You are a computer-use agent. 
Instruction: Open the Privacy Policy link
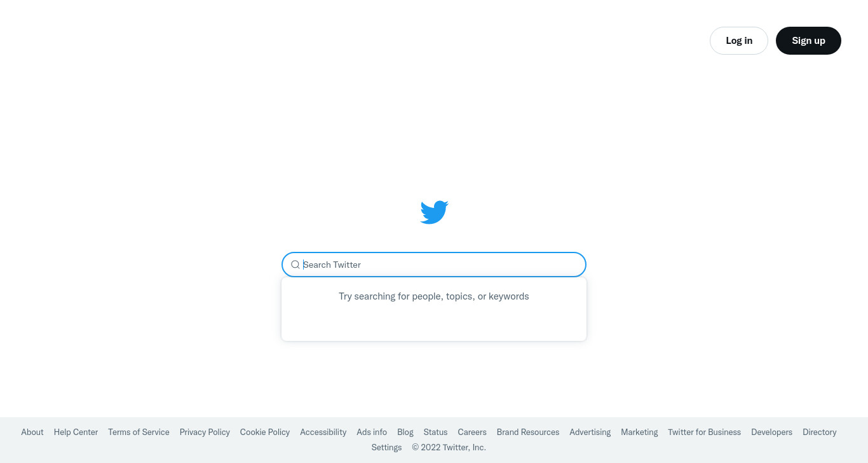point(205,432)
